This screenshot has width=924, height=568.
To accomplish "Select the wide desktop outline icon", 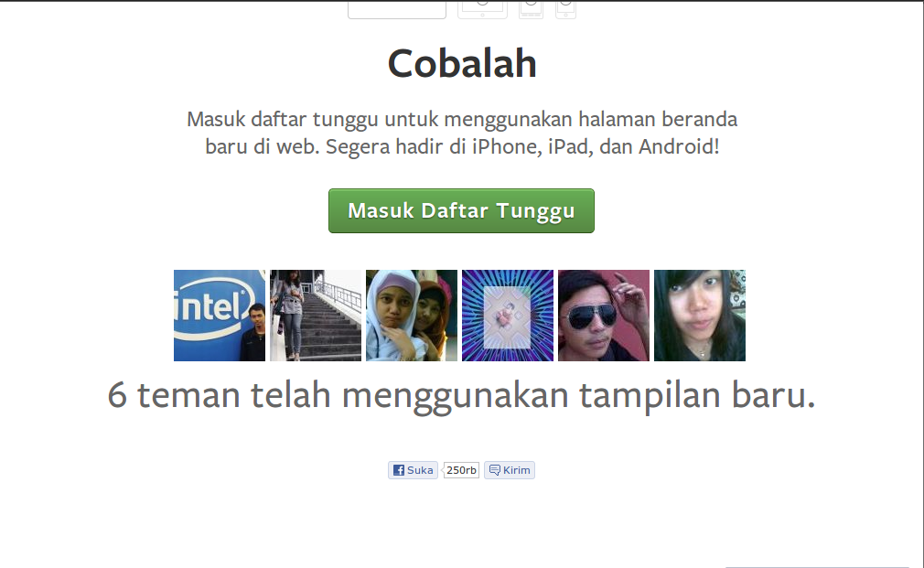I will (397, 9).
